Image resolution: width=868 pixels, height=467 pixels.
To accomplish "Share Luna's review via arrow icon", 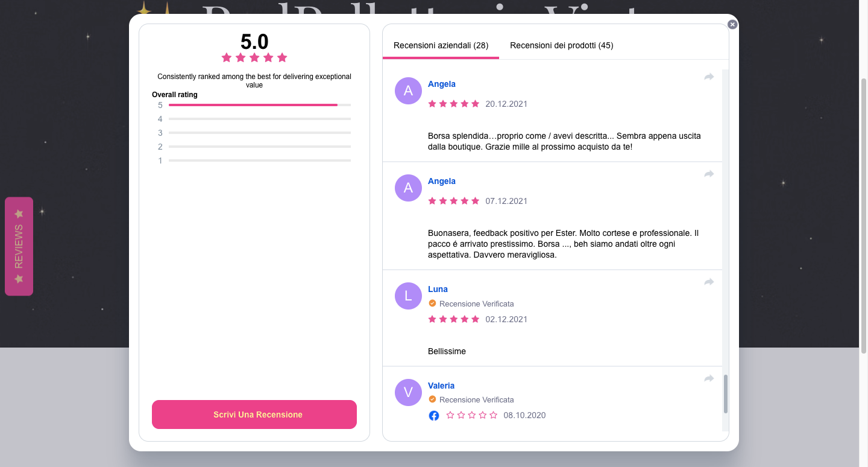I will coord(709,282).
